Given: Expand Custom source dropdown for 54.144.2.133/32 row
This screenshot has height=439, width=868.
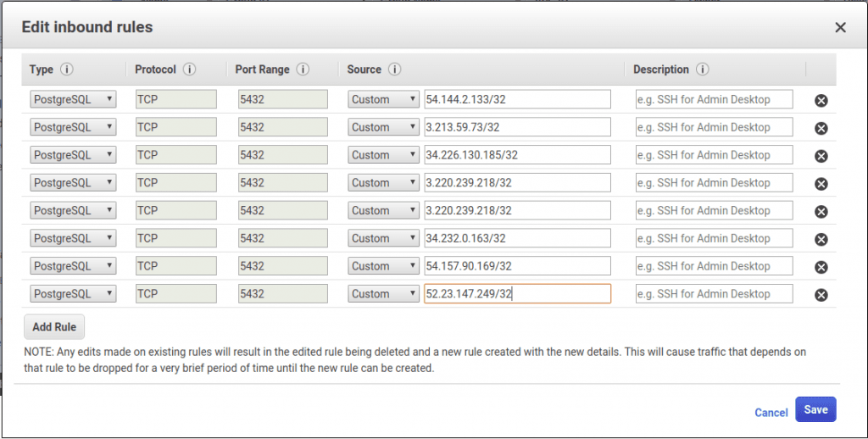Looking at the screenshot, I should click(x=383, y=99).
